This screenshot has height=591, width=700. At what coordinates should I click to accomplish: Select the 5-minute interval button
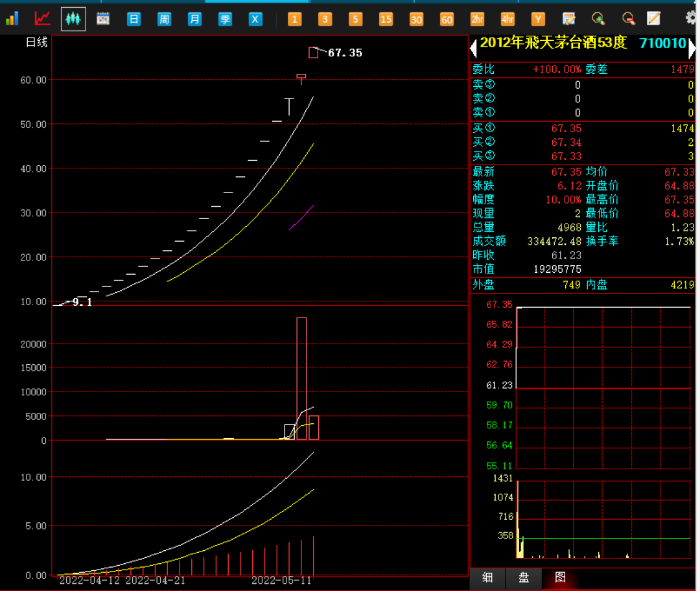click(x=355, y=19)
